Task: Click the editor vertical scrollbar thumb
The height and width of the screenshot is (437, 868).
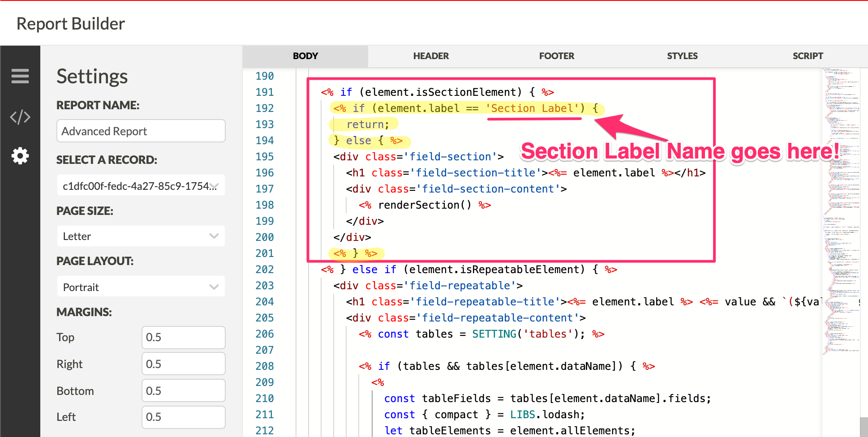Action: tap(864, 427)
